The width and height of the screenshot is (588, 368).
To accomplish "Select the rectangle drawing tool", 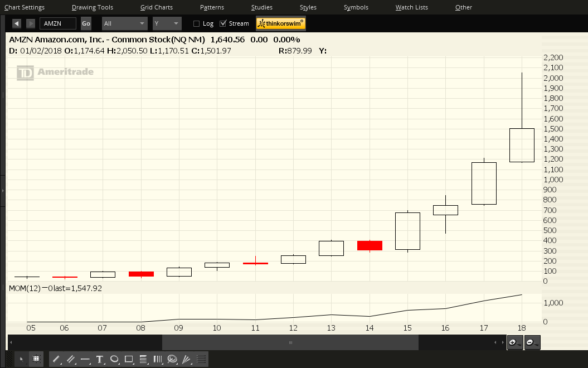I will tap(129, 360).
